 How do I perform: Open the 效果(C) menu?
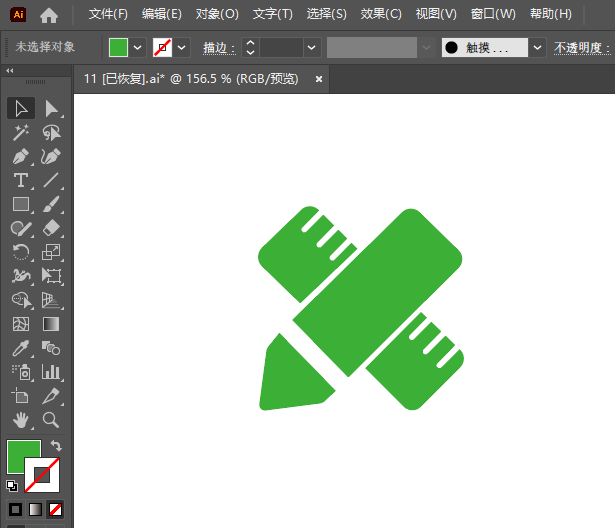tap(381, 14)
